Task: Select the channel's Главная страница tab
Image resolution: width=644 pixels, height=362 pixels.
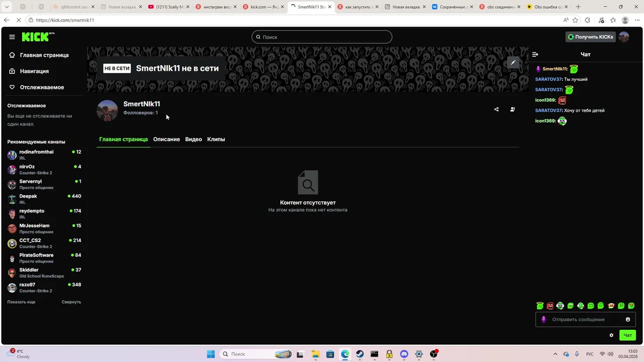Action: tap(123, 139)
